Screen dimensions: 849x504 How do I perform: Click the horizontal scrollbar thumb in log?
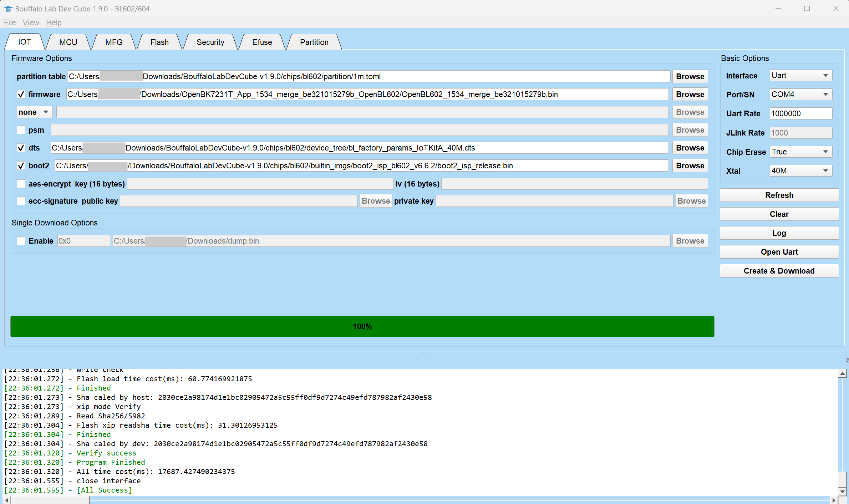click(50, 500)
